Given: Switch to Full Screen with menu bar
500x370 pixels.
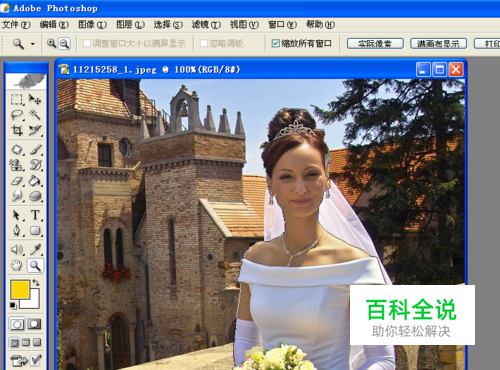Looking at the screenshot, I should (x=26, y=342).
